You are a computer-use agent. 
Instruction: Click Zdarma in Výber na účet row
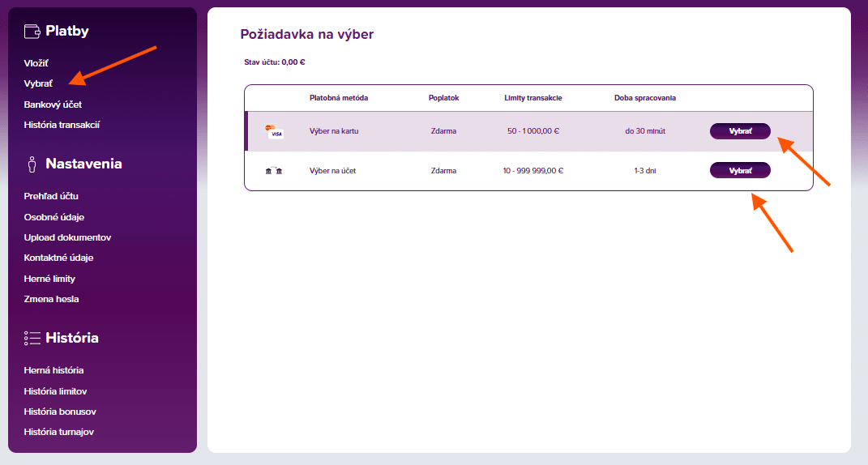coord(443,171)
